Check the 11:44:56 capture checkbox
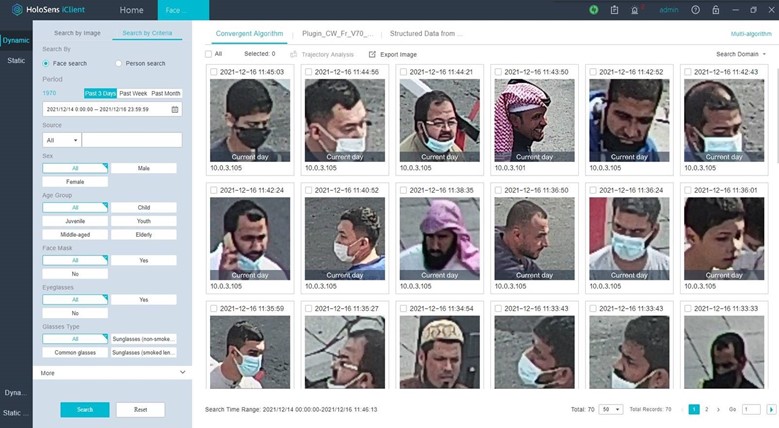 tap(309, 72)
